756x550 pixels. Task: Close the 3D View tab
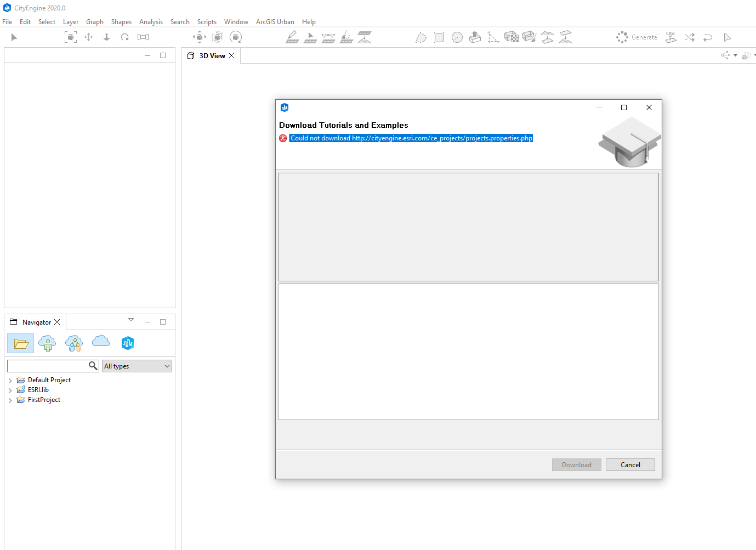coord(231,56)
